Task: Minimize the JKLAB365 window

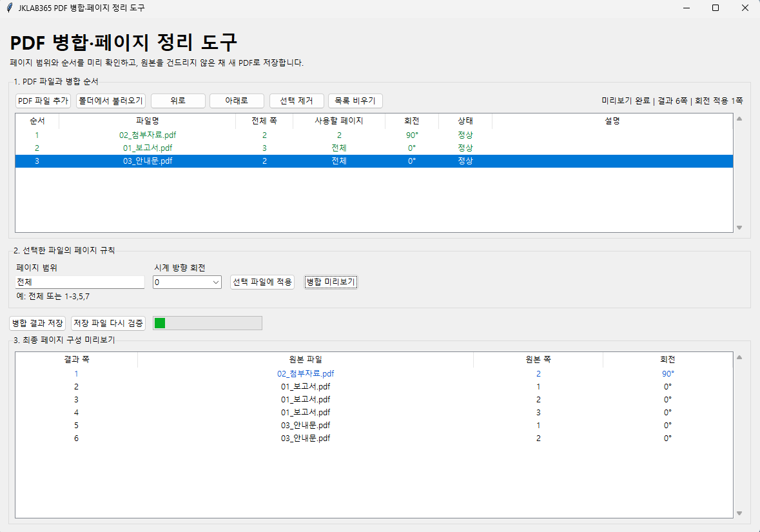Action: tap(687, 8)
